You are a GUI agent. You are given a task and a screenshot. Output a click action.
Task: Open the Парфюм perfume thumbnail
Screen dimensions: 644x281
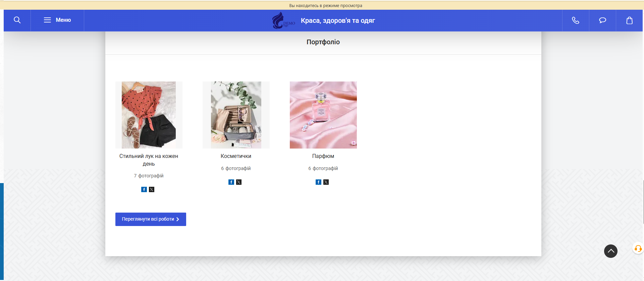tap(323, 115)
